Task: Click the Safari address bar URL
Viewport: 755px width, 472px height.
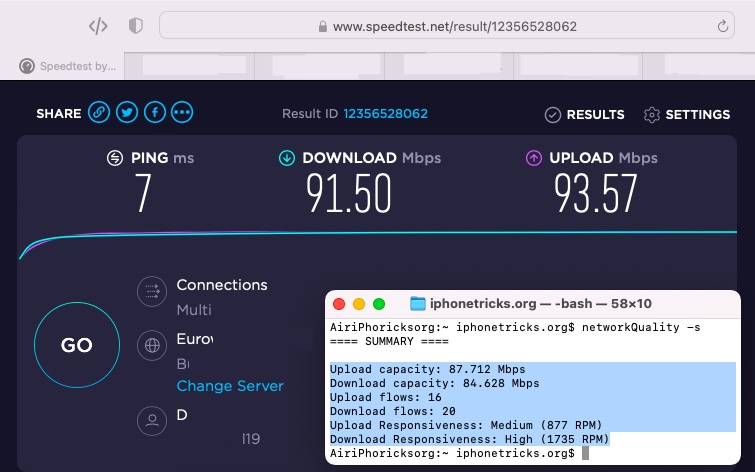Action: (x=455, y=26)
